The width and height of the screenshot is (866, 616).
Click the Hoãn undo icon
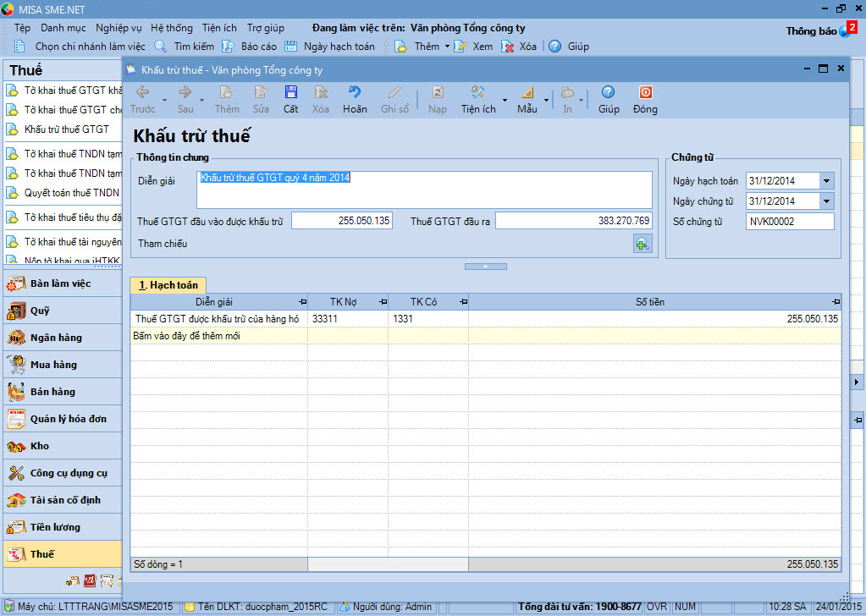(355, 94)
